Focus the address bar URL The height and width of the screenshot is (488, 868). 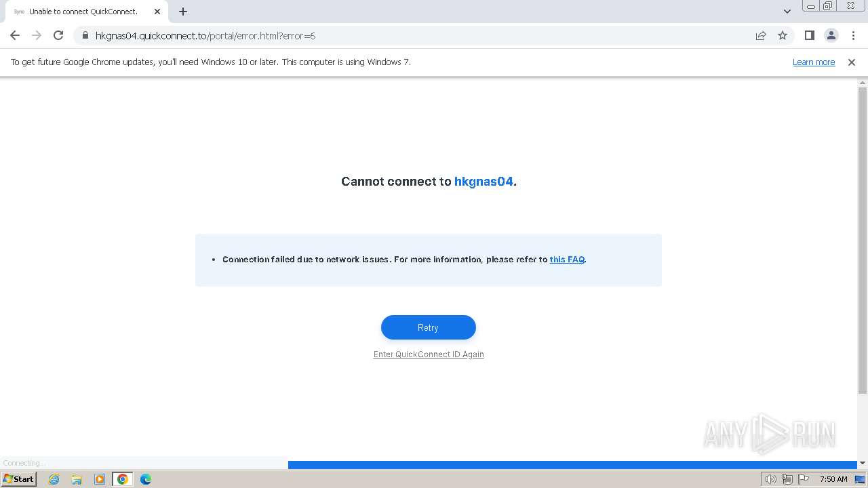205,35
